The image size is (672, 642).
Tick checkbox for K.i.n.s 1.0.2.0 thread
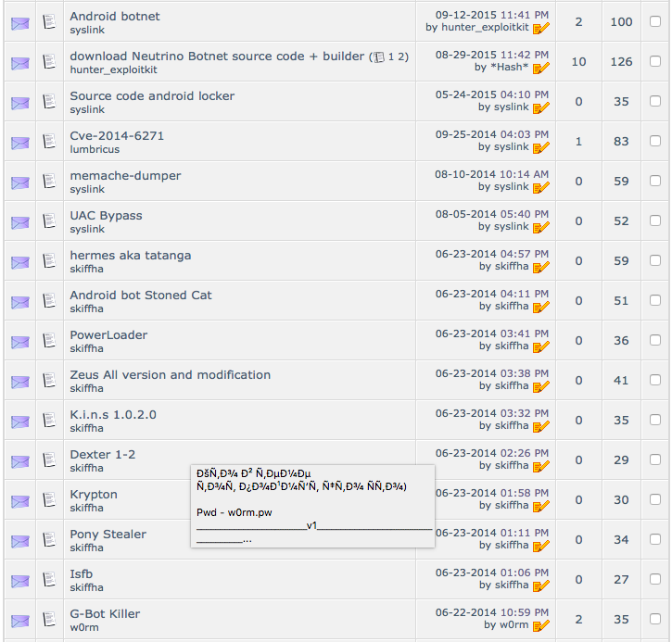tap(655, 420)
